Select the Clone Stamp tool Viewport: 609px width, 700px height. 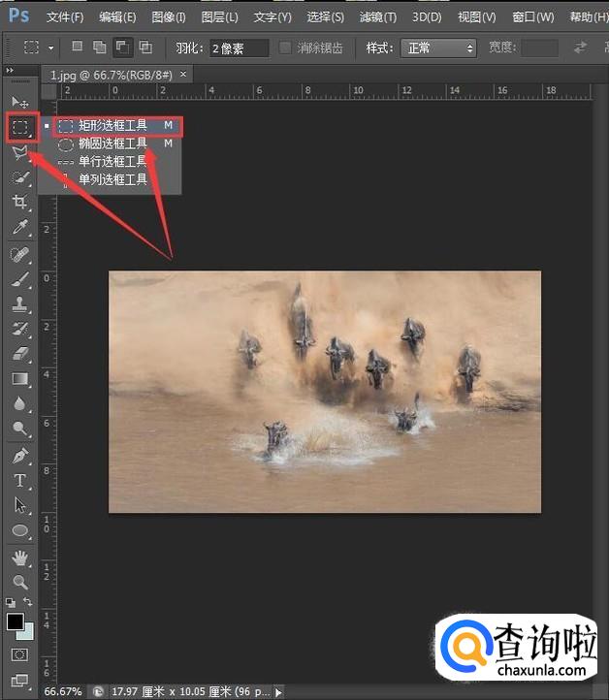(20, 304)
